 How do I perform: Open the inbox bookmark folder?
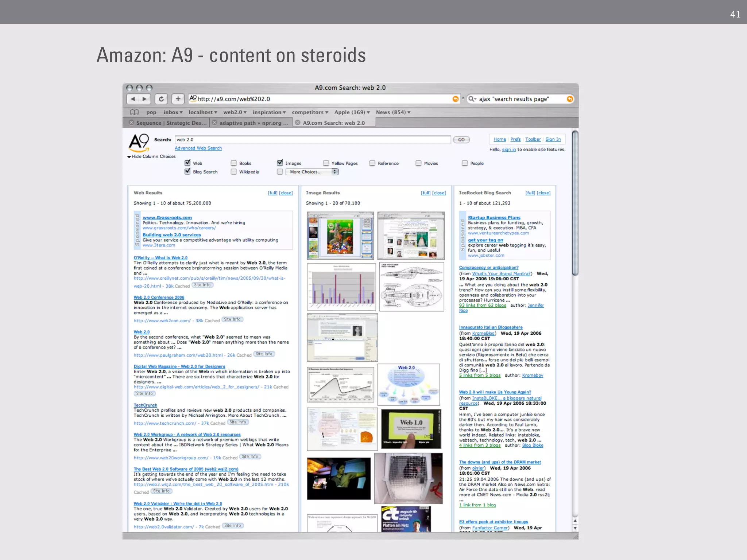pos(173,112)
